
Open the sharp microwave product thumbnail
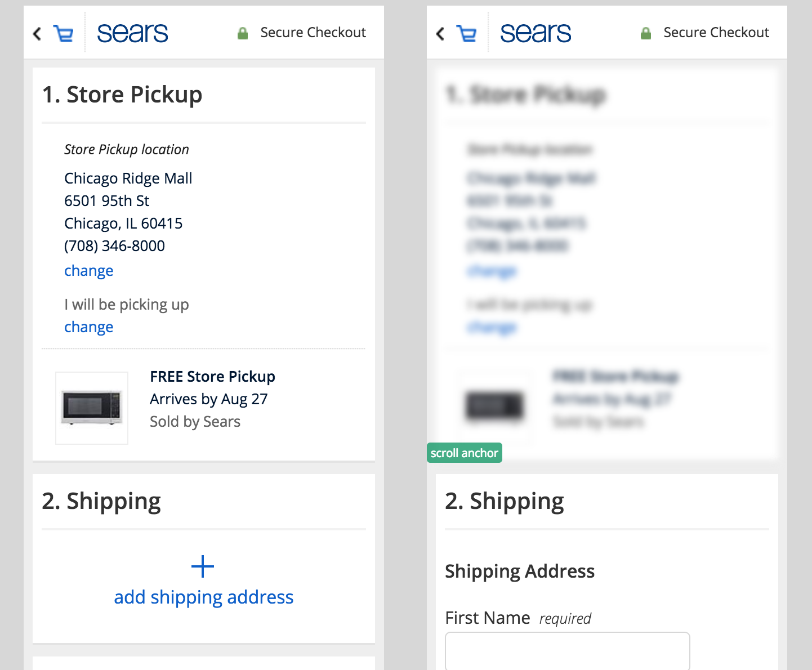point(92,408)
